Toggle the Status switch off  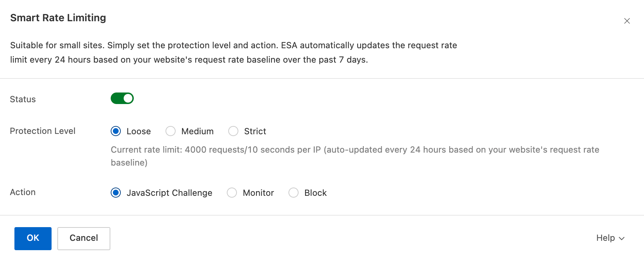tap(122, 98)
